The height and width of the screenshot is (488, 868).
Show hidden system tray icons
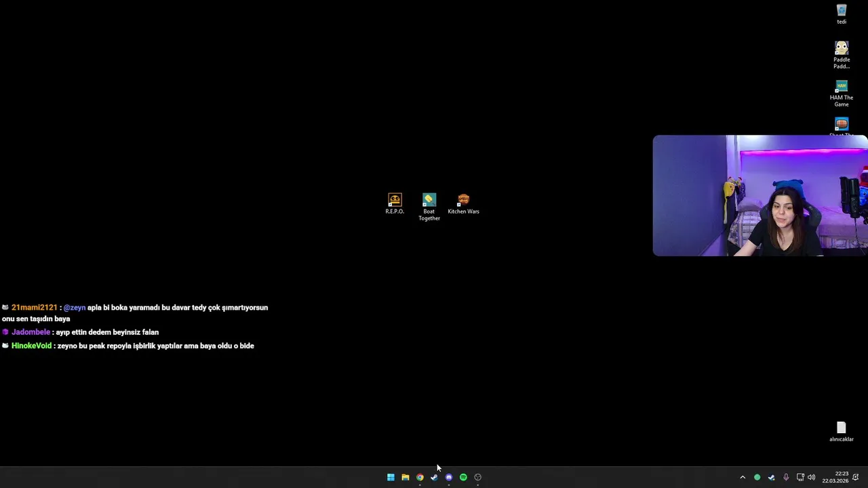coord(743,477)
